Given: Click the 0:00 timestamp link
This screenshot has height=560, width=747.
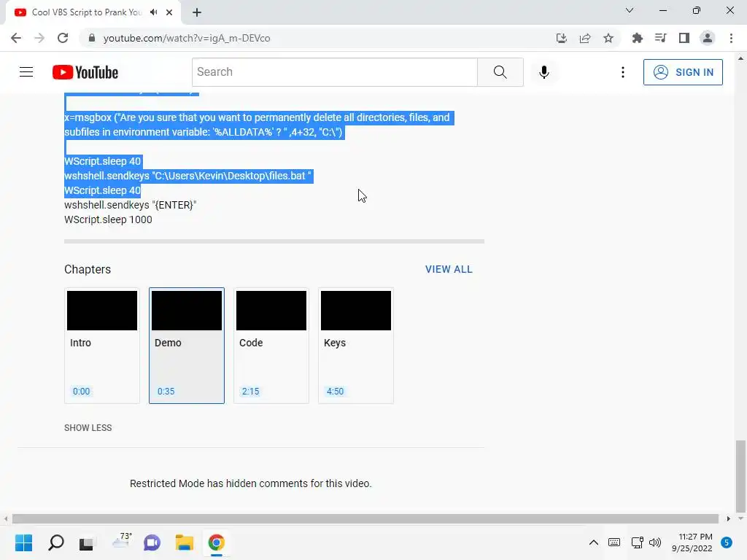Looking at the screenshot, I should click(x=81, y=392).
